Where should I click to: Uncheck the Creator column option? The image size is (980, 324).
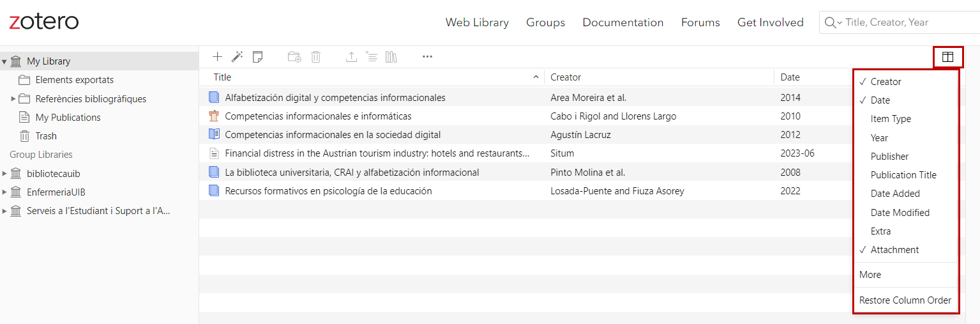coord(906,82)
